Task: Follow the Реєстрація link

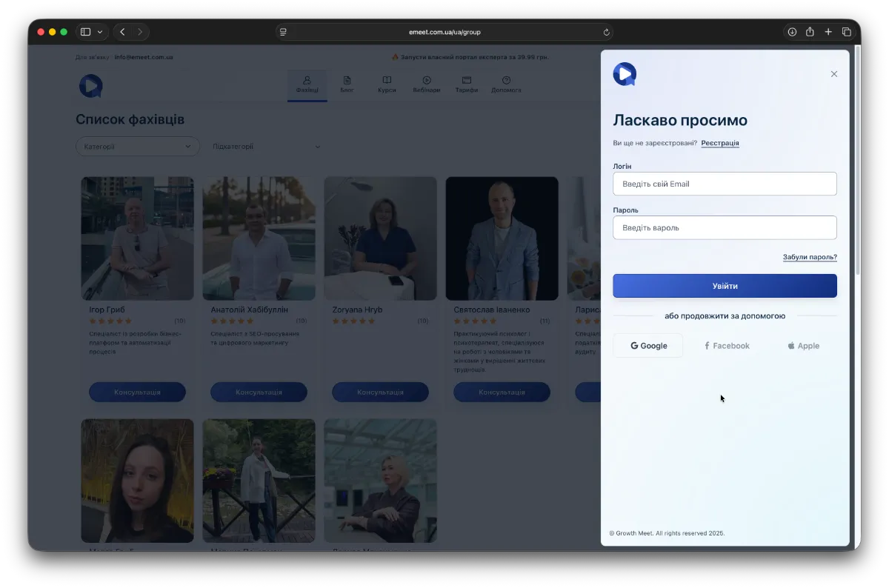Action: coord(719,143)
